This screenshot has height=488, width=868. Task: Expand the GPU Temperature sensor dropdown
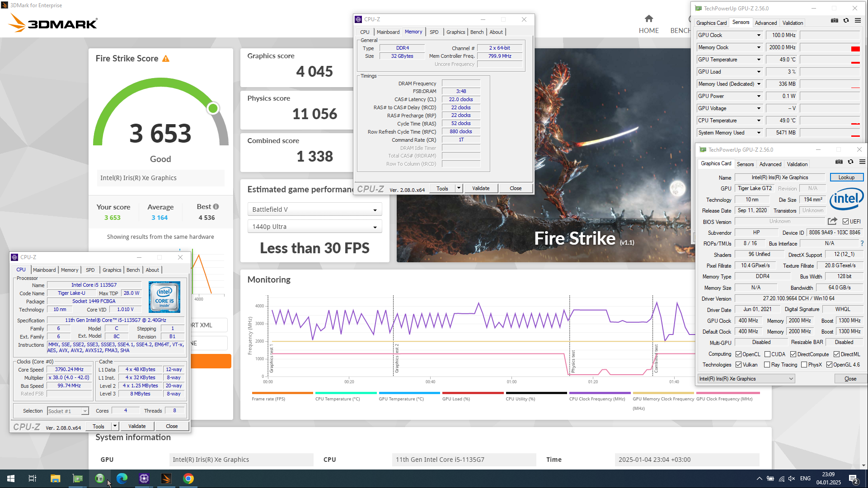coord(759,60)
